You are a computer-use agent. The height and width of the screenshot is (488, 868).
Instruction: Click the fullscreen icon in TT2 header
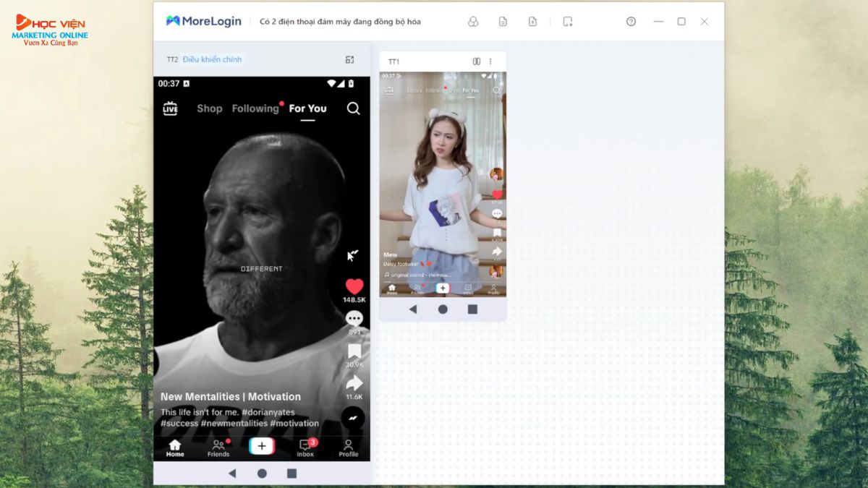pos(349,59)
